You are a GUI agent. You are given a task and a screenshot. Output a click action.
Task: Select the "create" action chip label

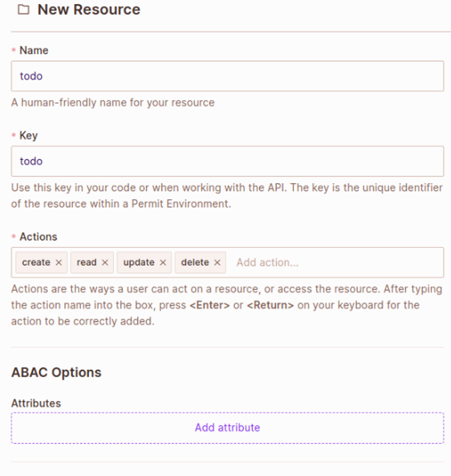(36, 262)
